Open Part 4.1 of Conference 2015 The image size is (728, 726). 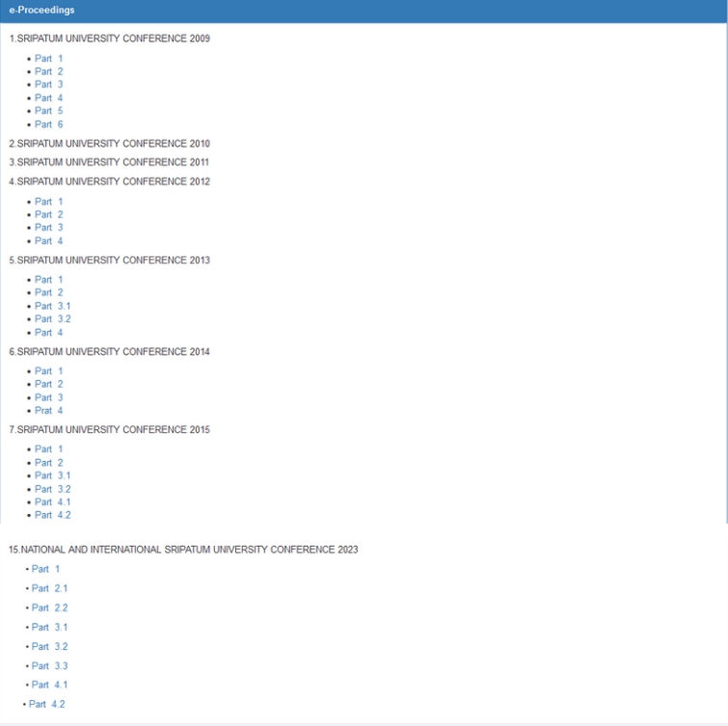(53, 501)
